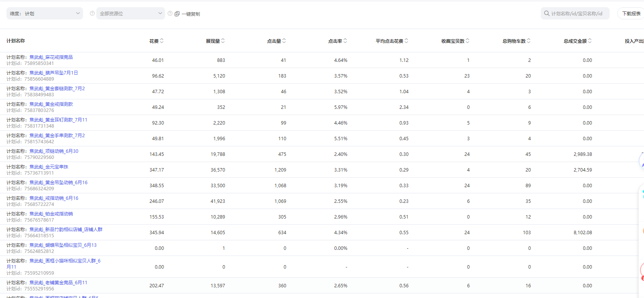Expand the 全部资源位 dropdown

pos(131,13)
